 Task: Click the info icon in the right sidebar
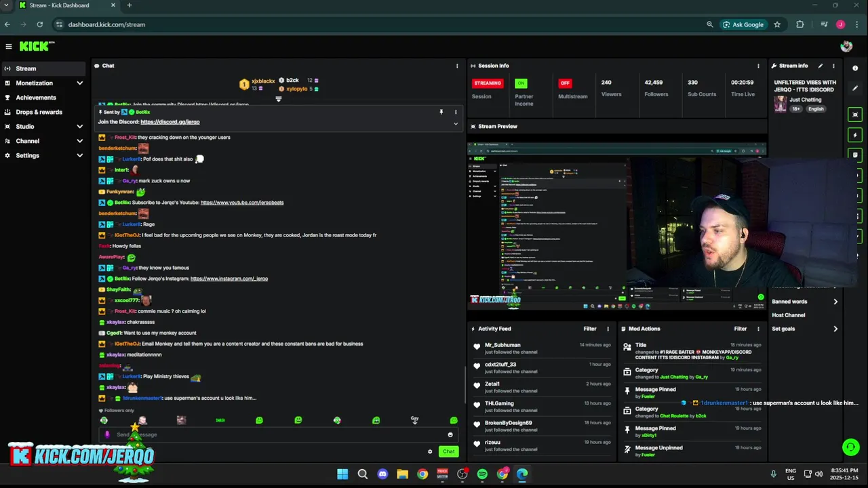[x=855, y=68]
